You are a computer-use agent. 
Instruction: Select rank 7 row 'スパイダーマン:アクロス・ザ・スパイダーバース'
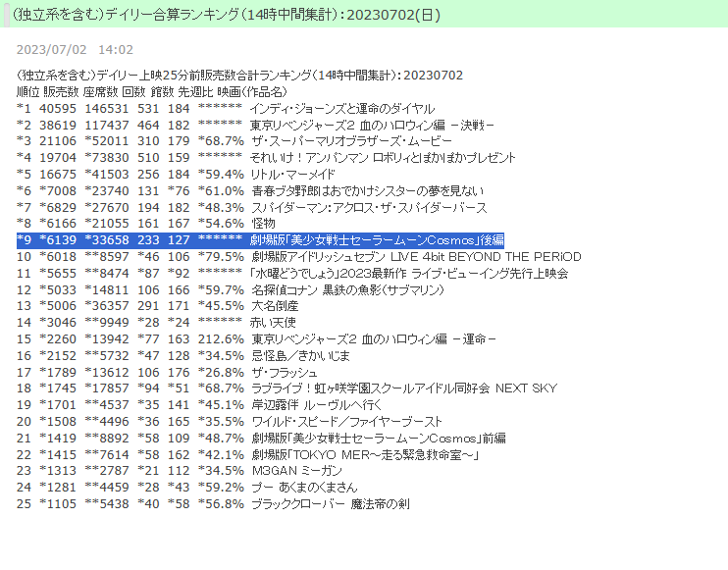click(251, 207)
